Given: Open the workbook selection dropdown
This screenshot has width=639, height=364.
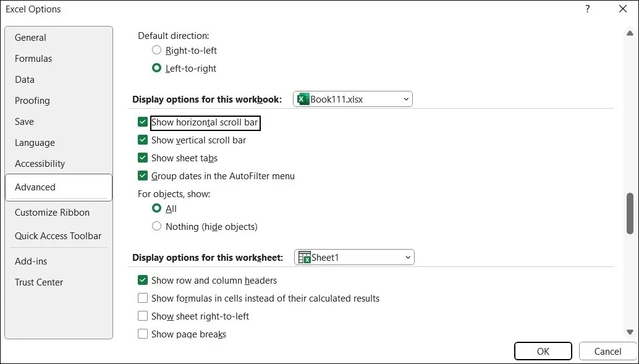Looking at the screenshot, I should 406,99.
